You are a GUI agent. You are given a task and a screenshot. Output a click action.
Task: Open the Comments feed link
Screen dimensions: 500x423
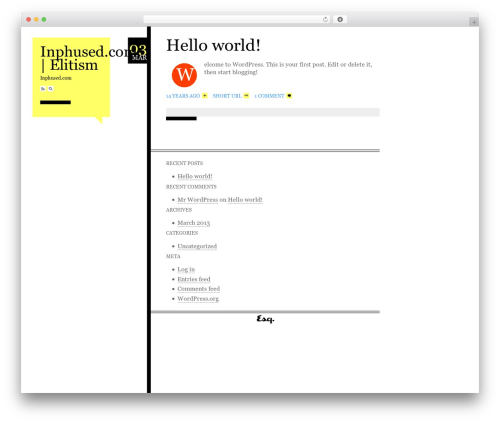198,289
